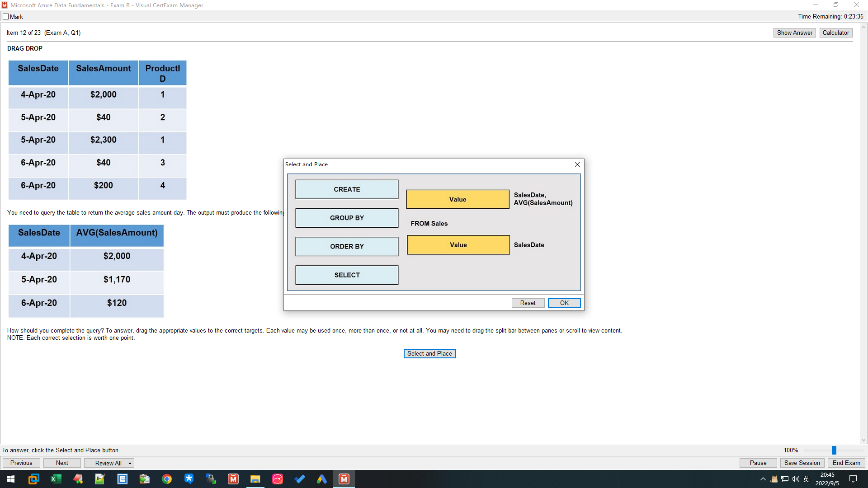The width and height of the screenshot is (868, 488).
Task: Click the GROUP BY keyword button
Action: point(346,217)
